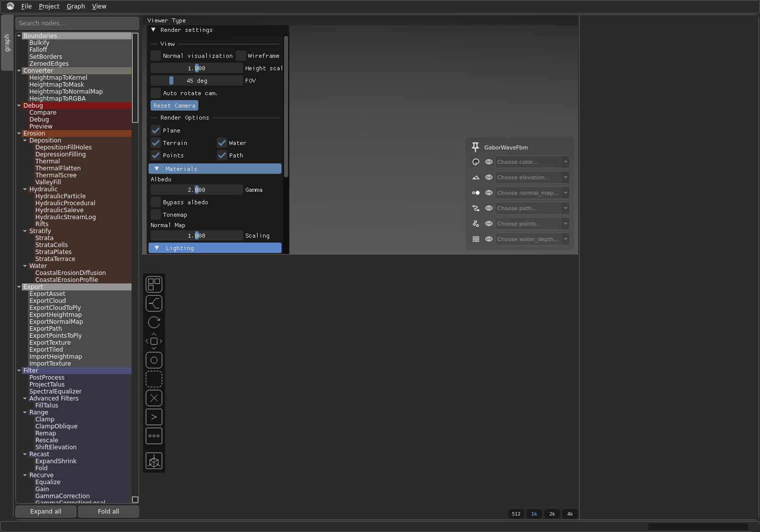
Task: Click the square with four arrows icon
Action: pyautogui.click(x=154, y=341)
